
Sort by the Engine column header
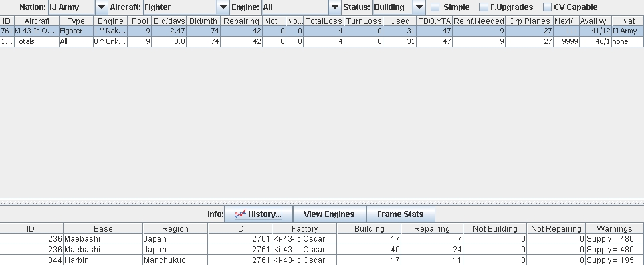pyautogui.click(x=110, y=21)
